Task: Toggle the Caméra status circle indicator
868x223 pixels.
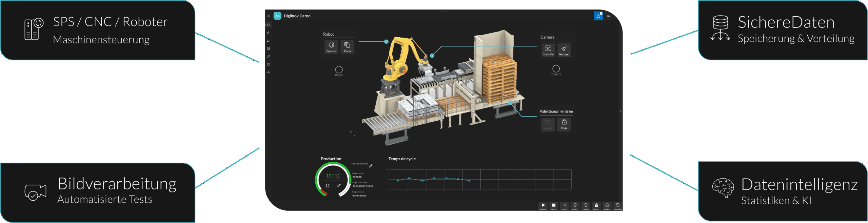Action: coord(556,68)
